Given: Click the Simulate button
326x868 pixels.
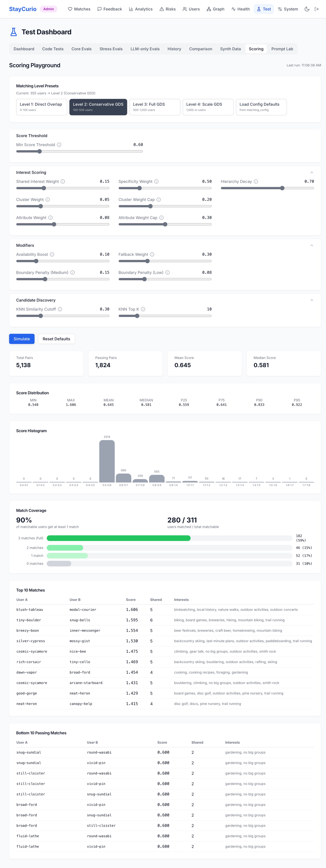Looking at the screenshot, I should [22, 339].
